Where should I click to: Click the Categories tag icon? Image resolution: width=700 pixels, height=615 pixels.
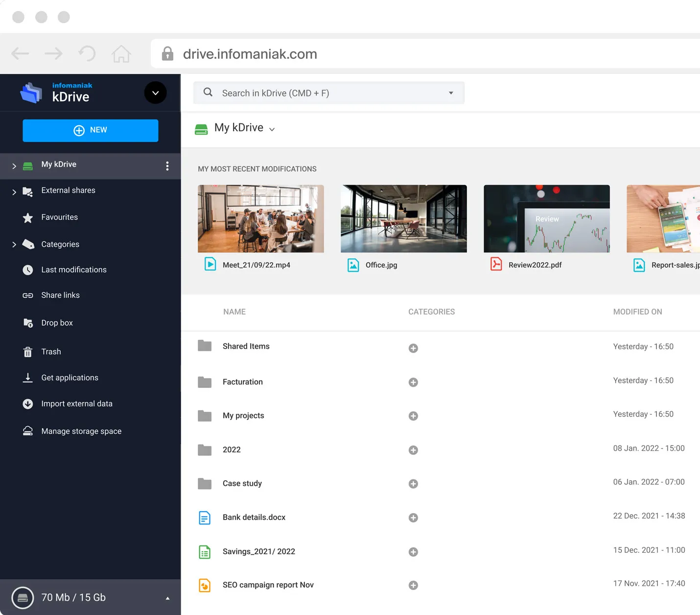28,244
